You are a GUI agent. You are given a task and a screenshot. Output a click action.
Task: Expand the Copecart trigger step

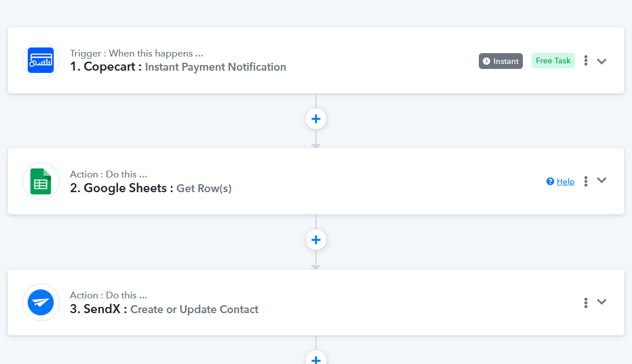(602, 61)
